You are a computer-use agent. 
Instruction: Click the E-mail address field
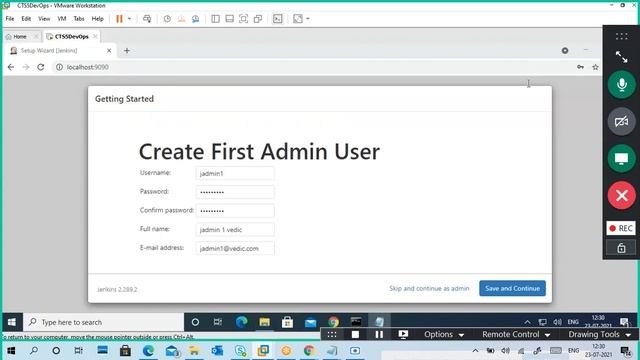pyautogui.click(x=235, y=248)
